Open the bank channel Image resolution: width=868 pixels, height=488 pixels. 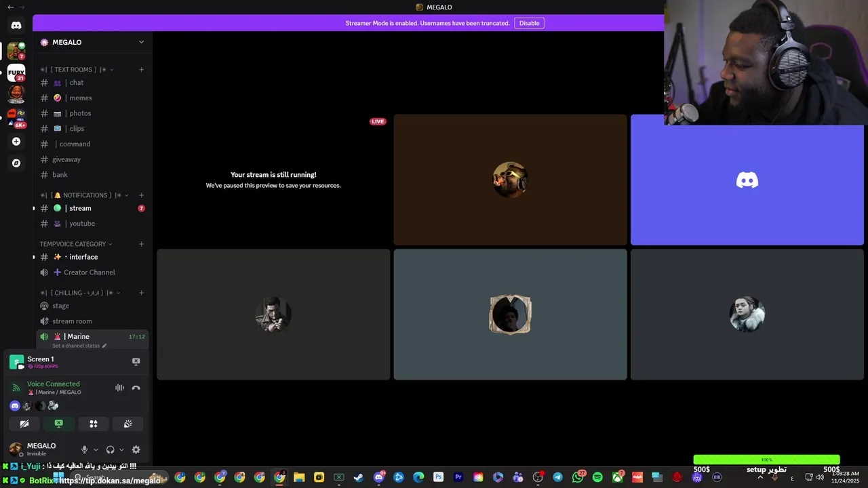click(x=91, y=175)
